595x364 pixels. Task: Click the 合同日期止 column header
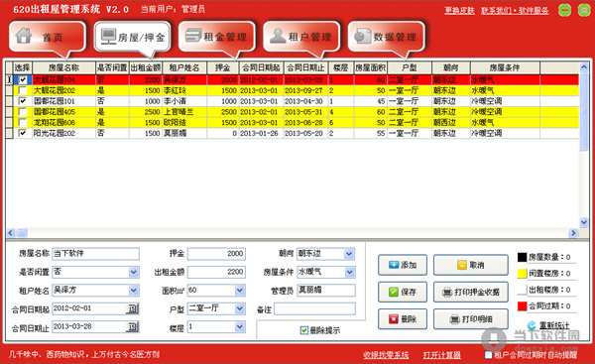tap(305, 68)
